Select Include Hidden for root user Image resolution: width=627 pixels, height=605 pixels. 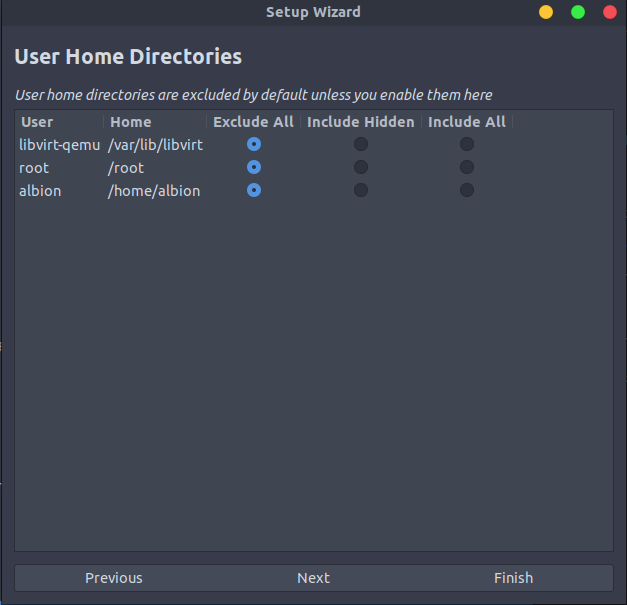pos(361,167)
